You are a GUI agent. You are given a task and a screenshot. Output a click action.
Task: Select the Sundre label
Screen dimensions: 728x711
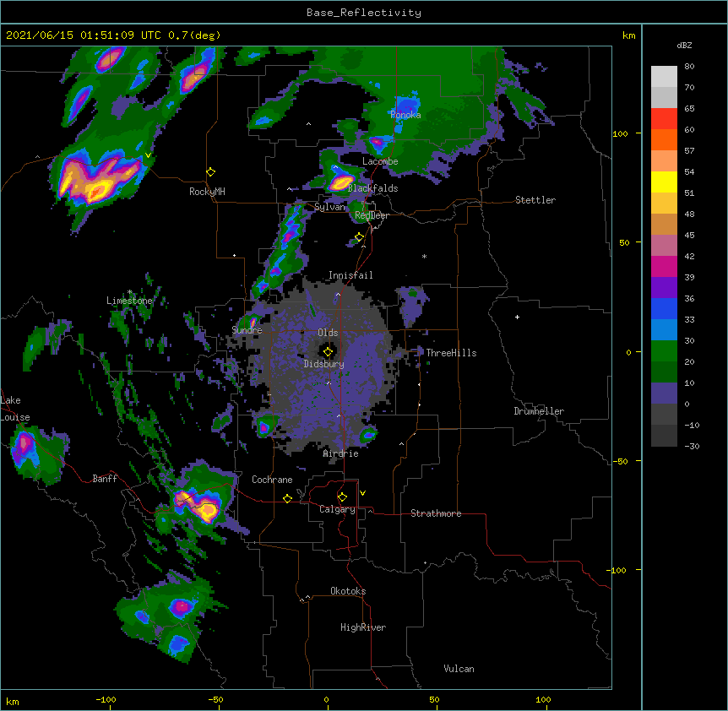[x=247, y=330]
